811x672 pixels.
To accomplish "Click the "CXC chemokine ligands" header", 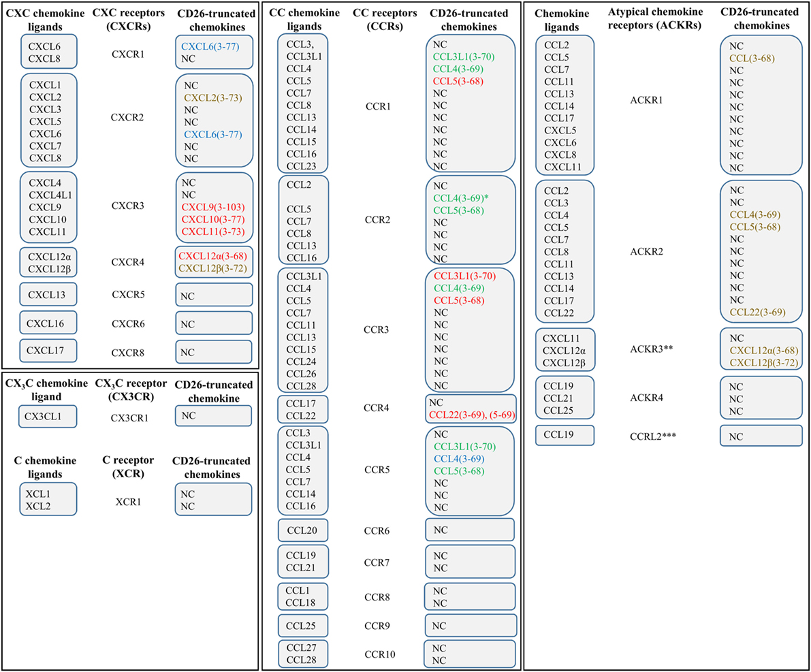I will pos(45,20).
